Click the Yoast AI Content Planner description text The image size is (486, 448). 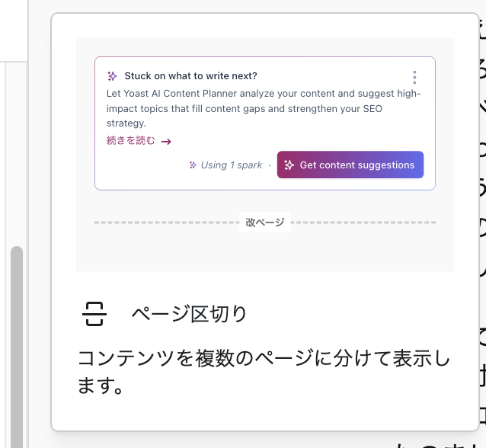coord(264,108)
